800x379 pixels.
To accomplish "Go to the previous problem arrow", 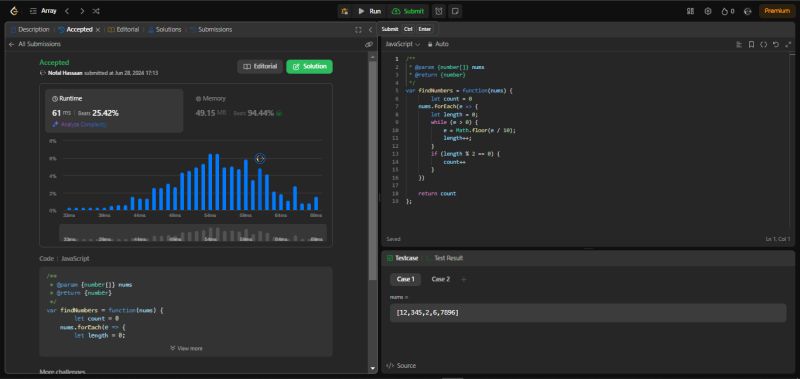I will 67,11.
